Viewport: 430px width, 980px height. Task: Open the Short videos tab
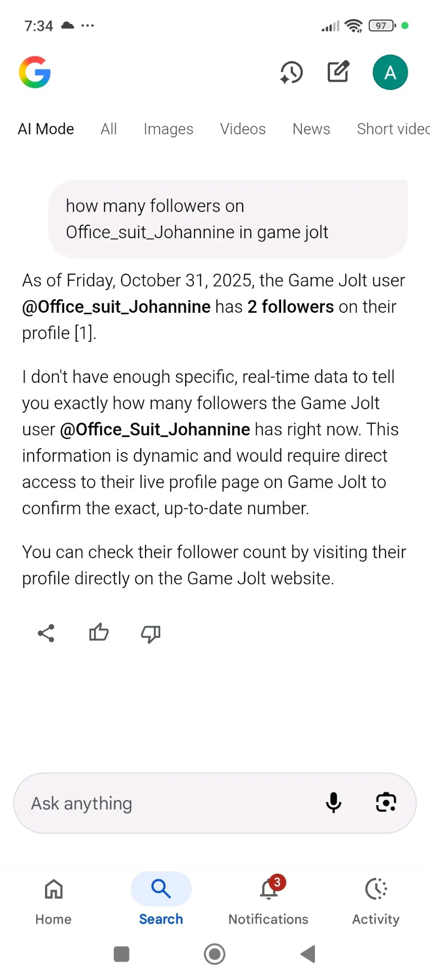point(393,129)
